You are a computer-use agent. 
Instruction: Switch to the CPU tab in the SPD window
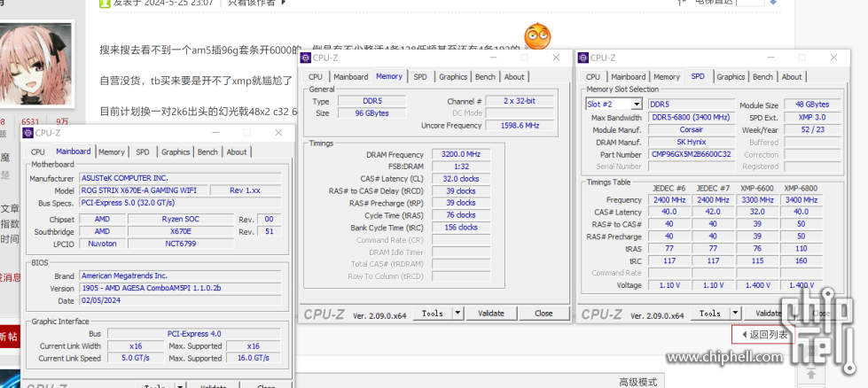coord(593,77)
